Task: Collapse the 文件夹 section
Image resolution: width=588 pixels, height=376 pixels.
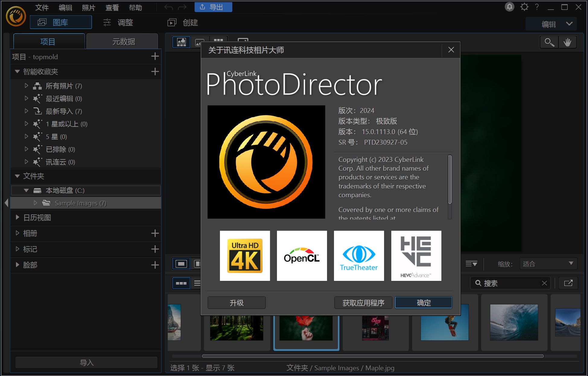Action: (17, 176)
